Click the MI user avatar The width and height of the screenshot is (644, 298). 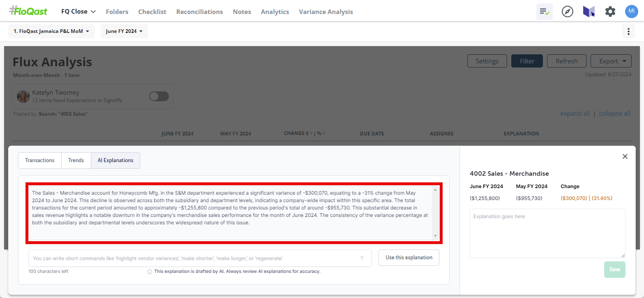631,12
